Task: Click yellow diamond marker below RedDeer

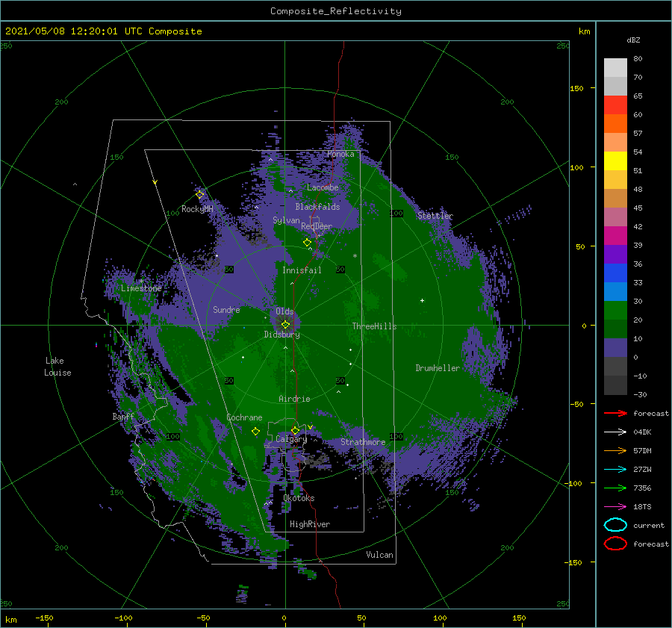Action: (x=307, y=243)
